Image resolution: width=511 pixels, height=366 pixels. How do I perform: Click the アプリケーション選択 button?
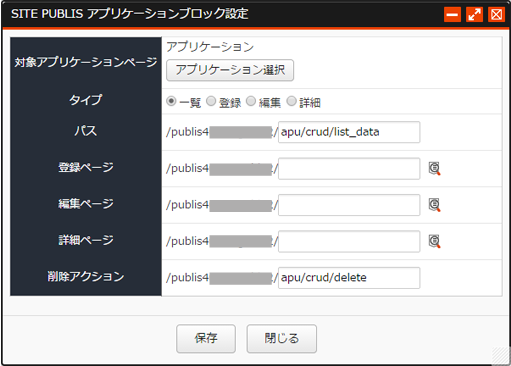(230, 70)
